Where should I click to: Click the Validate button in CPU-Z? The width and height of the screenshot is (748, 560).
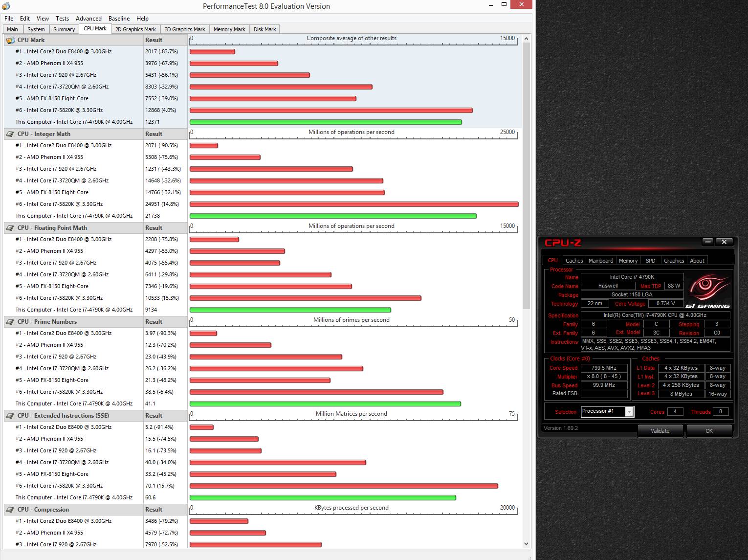[x=660, y=431]
